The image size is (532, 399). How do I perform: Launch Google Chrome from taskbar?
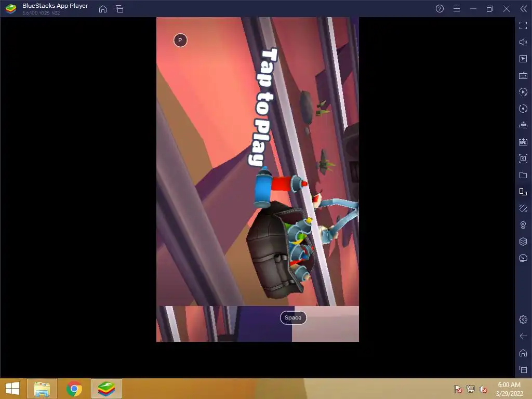click(74, 389)
